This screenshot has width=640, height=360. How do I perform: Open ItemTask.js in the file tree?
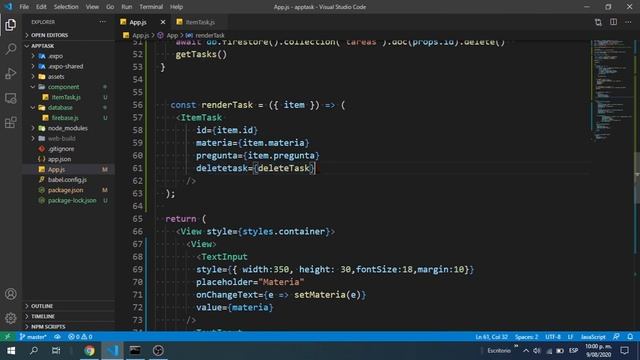(x=66, y=97)
